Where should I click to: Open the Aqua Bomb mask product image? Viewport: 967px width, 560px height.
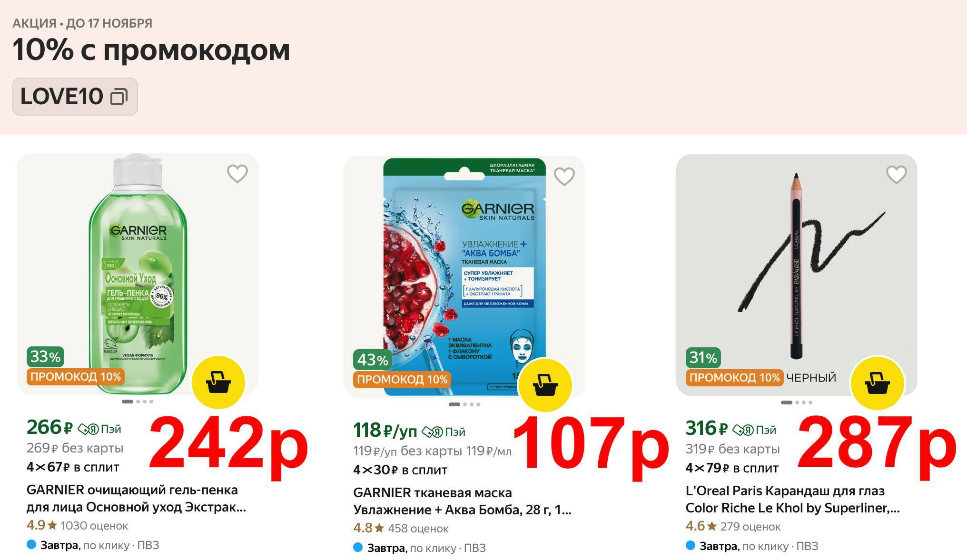point(464,276)
